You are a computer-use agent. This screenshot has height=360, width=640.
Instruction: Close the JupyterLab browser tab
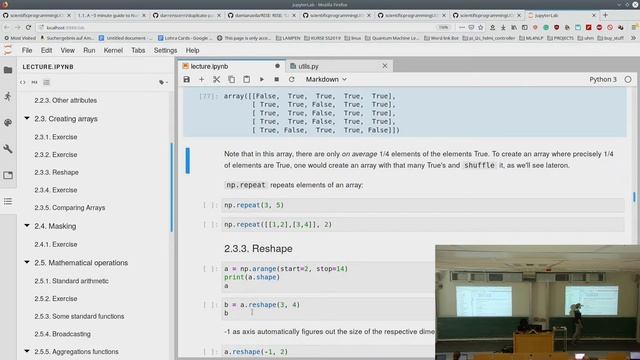(x=594, y=15)
